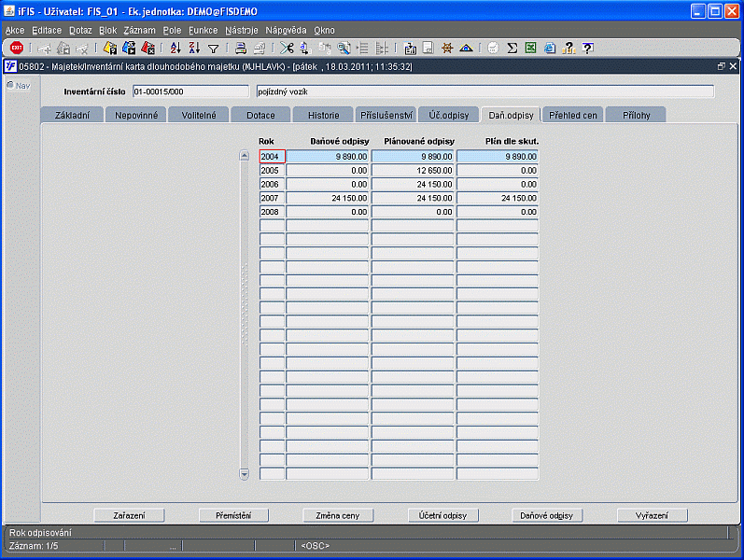744x560 pixels.
Task: Switch to the Úč.odpisy tab
Action: tap(449, 115)
